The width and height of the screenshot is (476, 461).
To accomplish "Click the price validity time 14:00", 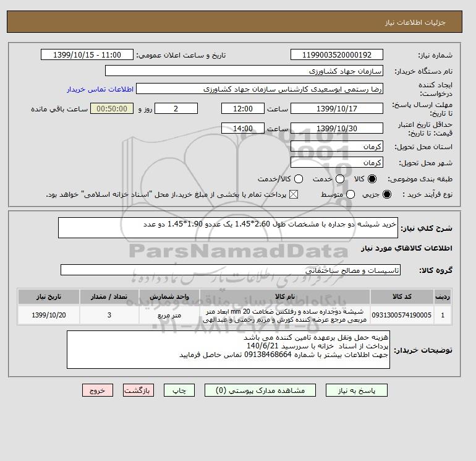I will click(243, 128).
